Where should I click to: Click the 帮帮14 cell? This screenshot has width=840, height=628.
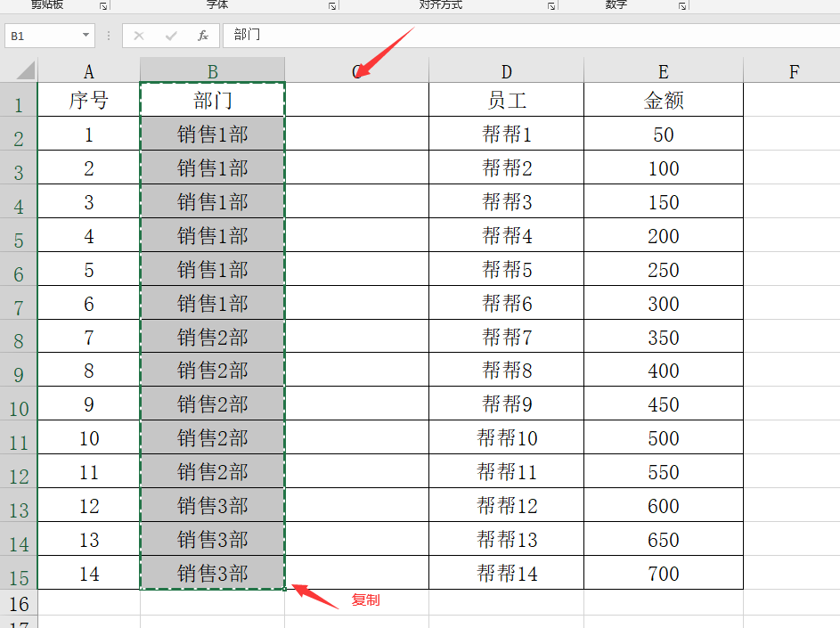pyautogui.click(x=506, y=572)
